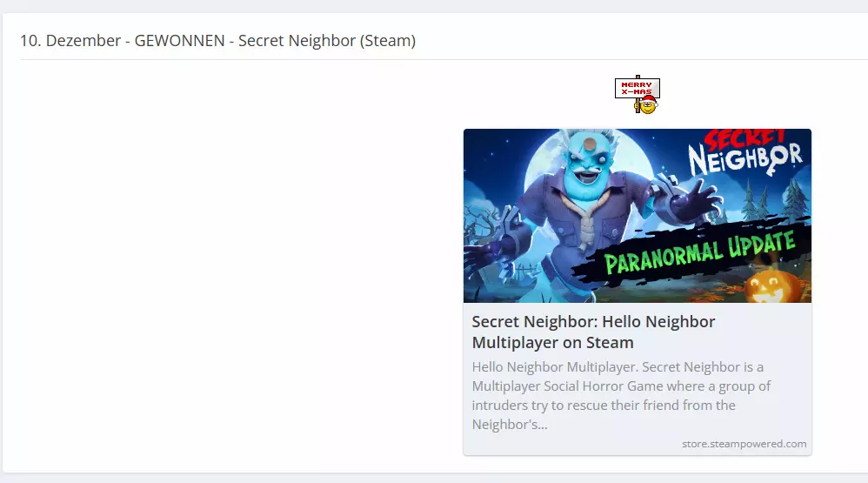
Task: Click the Hello Neighbor Multiplayer description text
Action: 621,395
